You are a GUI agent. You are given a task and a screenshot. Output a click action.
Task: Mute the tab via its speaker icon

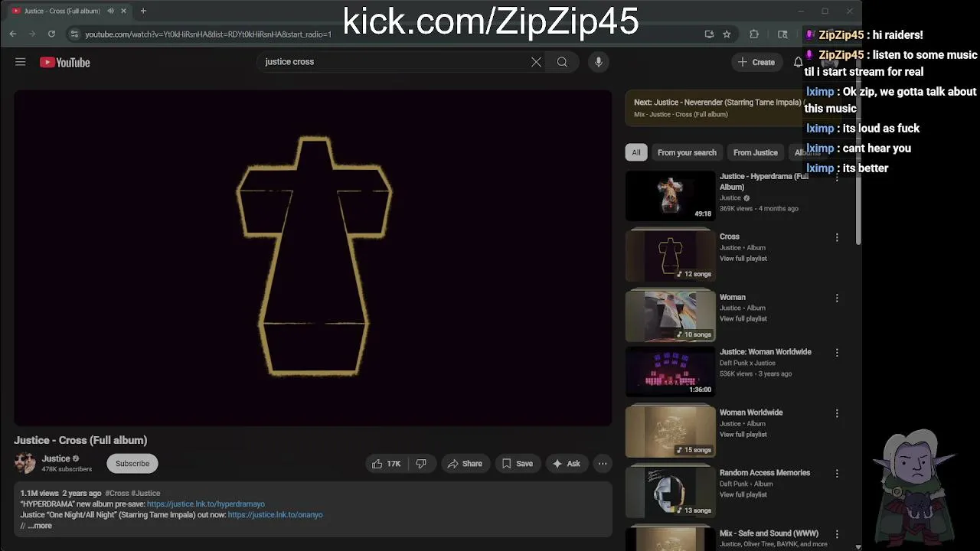(110, 11)
